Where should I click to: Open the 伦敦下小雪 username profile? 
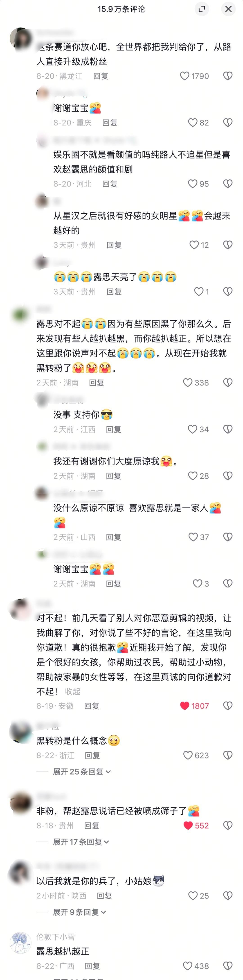55,937
